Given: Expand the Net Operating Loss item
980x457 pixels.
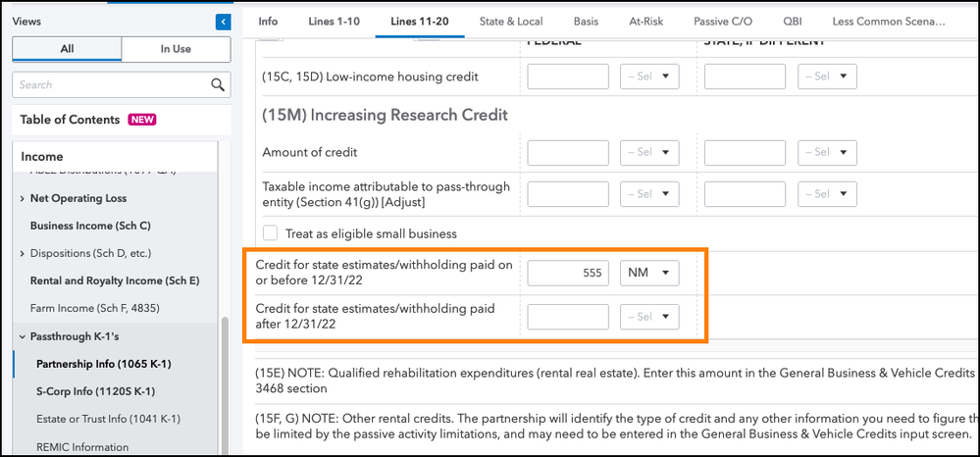Looking at the screenshot, I should click(23, 198).
